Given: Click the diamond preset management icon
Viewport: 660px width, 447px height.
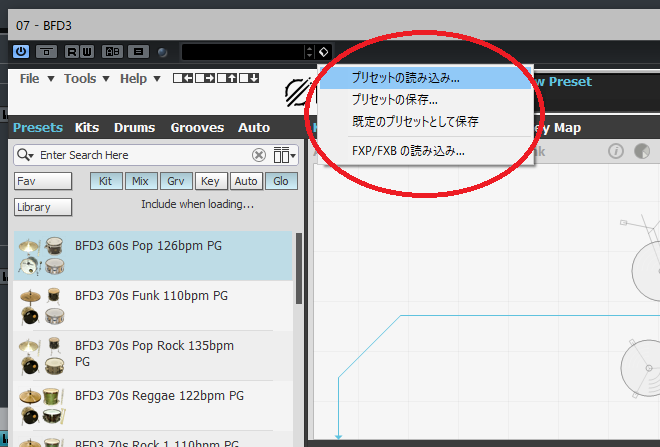Looking at the screenshot, I should (x=323, y=52).
